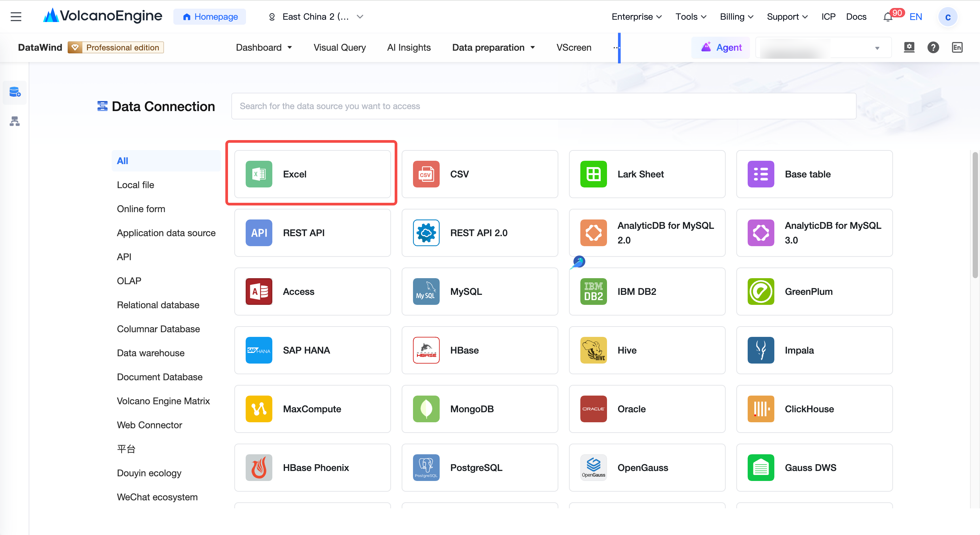Open the notifications bell icon

[888, 17]
